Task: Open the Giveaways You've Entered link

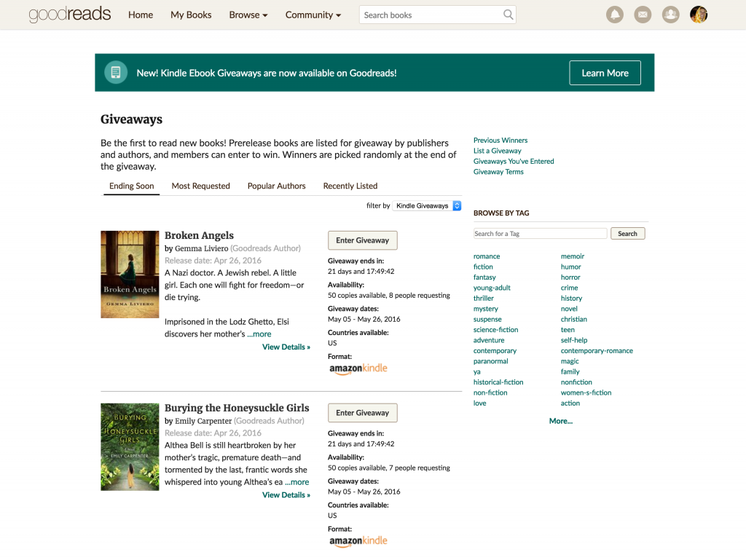Action: tap(514, 161)
